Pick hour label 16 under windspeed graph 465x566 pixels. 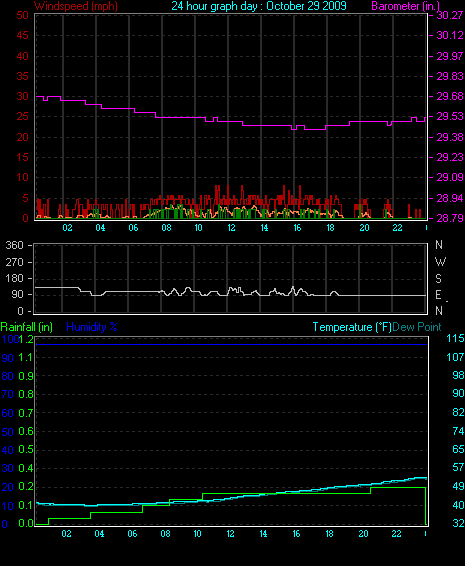(x=297, y=228)
